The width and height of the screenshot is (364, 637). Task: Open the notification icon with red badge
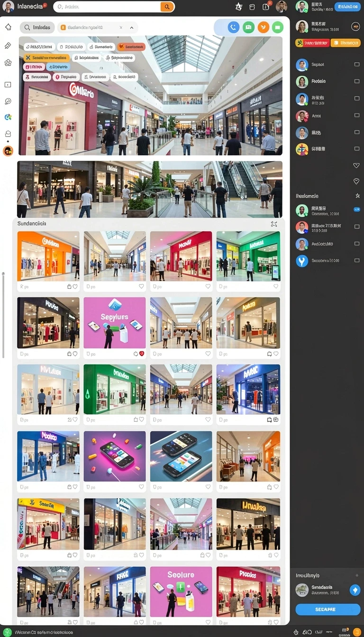266,7
